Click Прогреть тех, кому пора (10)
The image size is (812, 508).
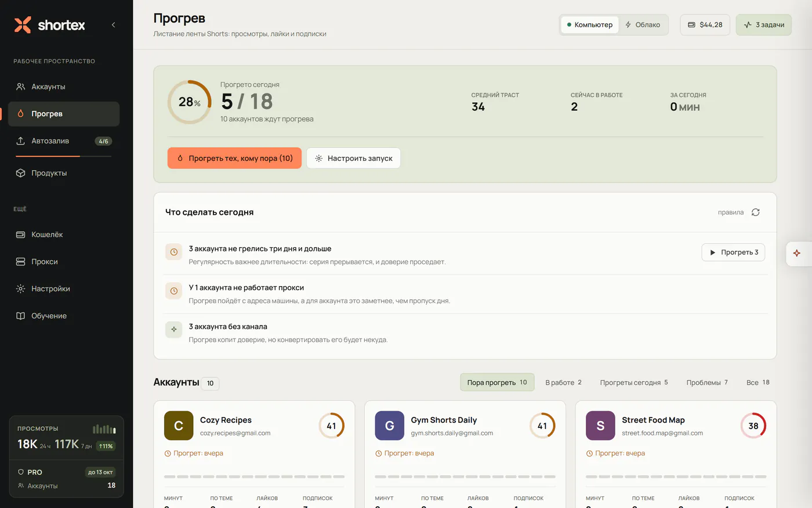click(x=234, y=158)
